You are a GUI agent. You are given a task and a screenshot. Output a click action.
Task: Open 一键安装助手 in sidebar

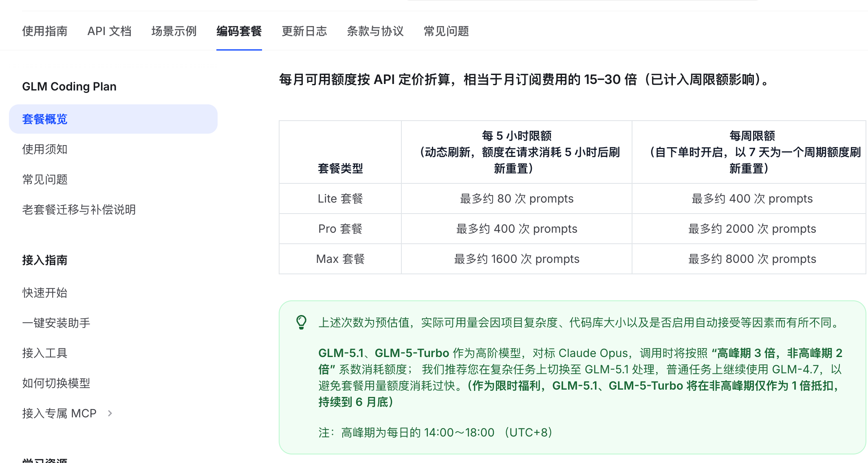pyautogui.click(x=56, y=323)
